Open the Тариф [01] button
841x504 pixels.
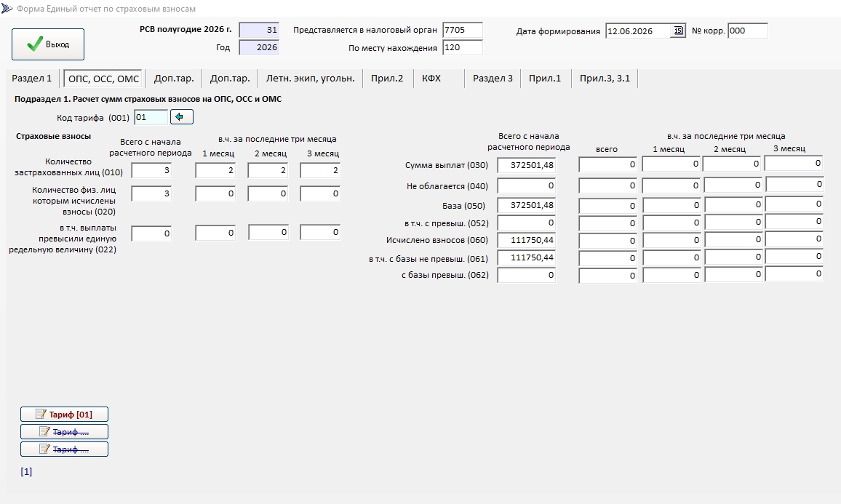click(x=64, y=415)
